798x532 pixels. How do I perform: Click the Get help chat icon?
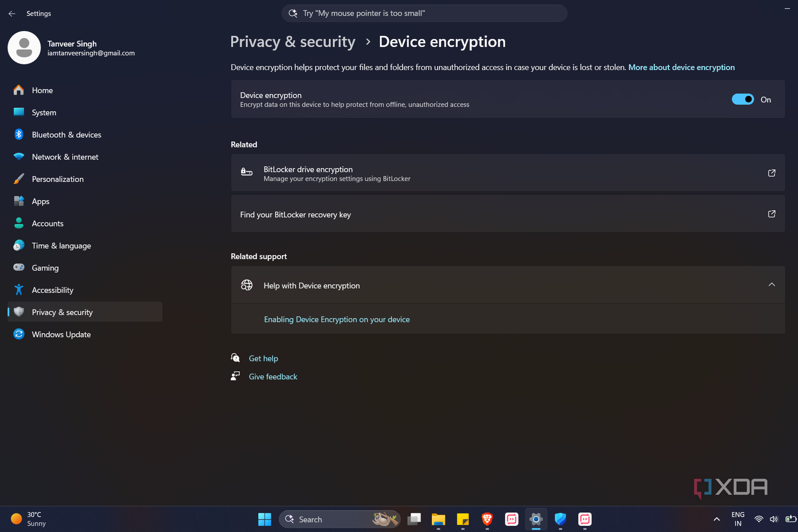236,358
